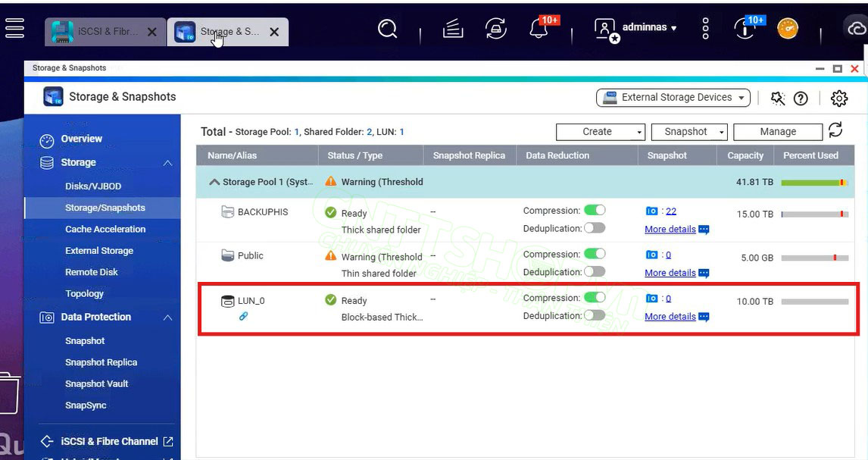Select Cache Acceleration in sidebar
868x460 pixels.
coord(105,229)
